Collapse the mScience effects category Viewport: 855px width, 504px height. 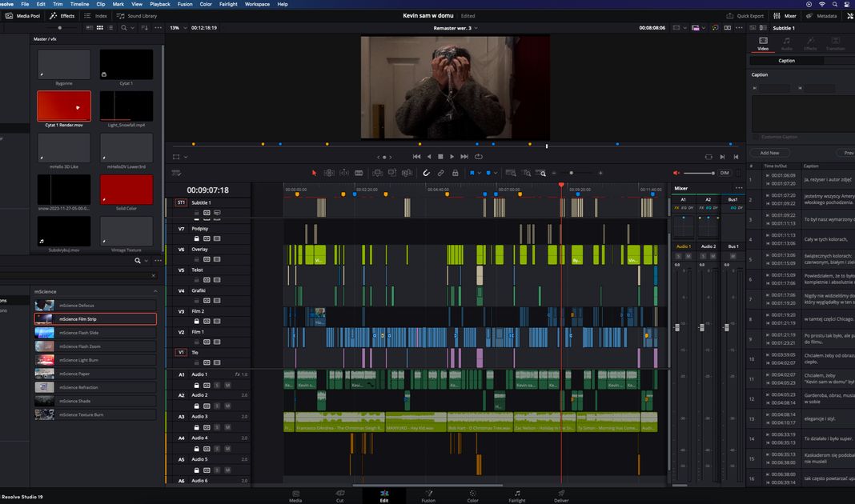[x=155, y=291]
